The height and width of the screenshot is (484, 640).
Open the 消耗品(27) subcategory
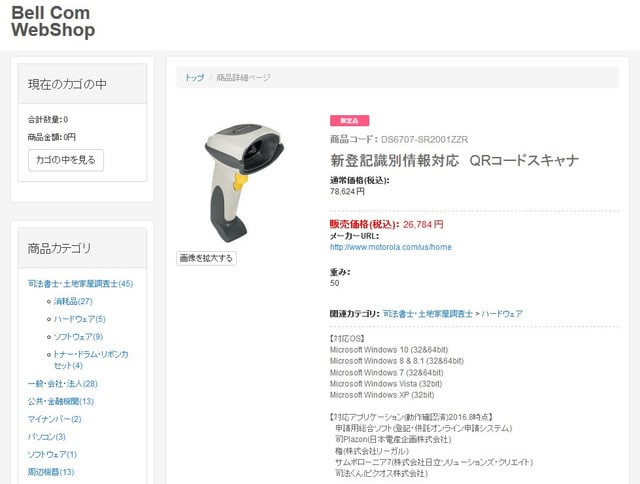73,301
